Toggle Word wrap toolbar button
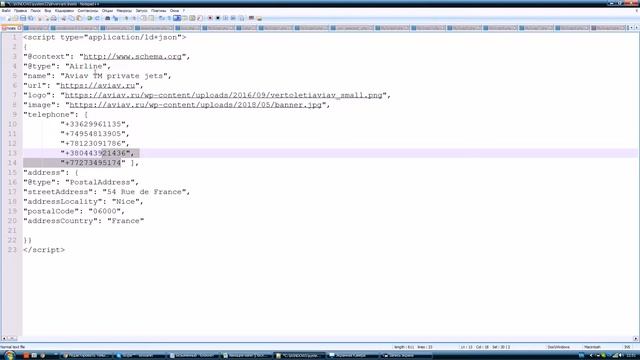The height and width of the screenshot is (360, 640). (162, 18)
